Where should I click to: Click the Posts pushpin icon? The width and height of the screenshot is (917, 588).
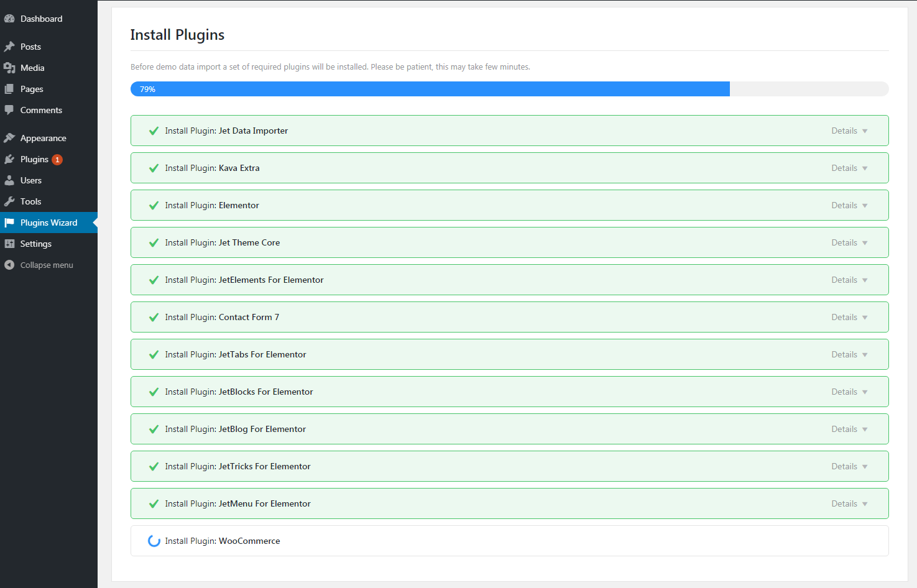9,47
